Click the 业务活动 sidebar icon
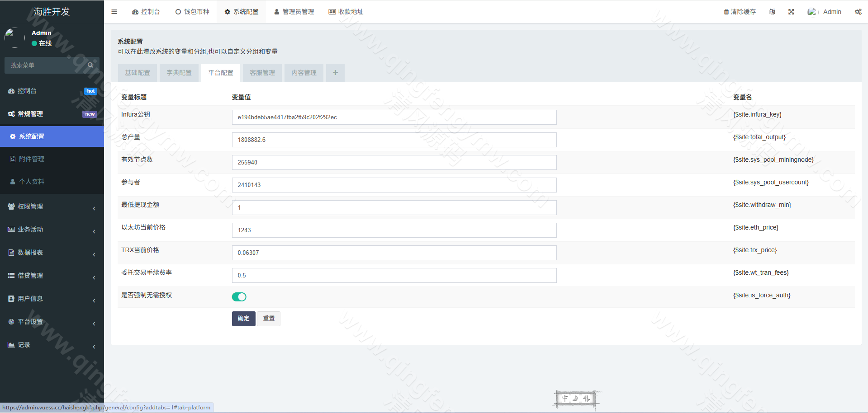 coord(11,230)
